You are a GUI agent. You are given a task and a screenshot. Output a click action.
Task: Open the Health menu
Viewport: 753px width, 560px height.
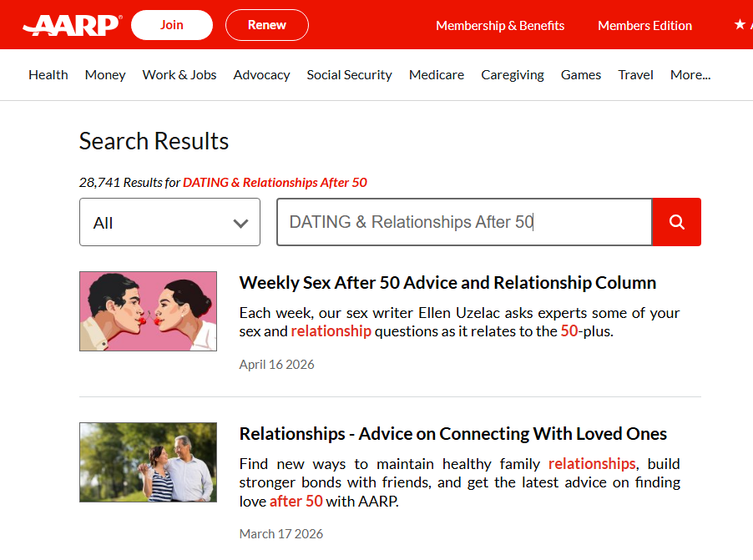48,75
